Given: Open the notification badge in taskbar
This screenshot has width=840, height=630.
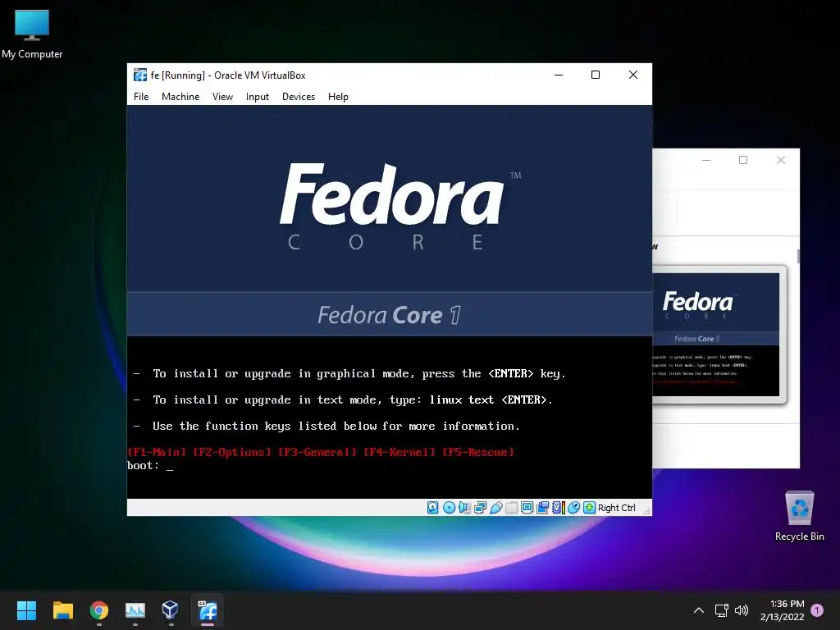Looking at the screenshot, I should click(817, 610).
